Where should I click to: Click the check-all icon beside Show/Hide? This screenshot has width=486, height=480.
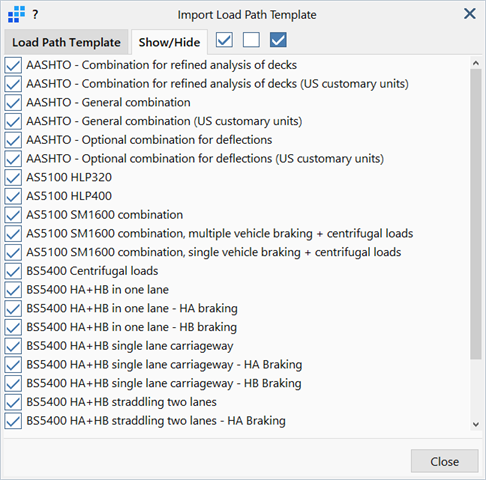click(x=224, y=40)
